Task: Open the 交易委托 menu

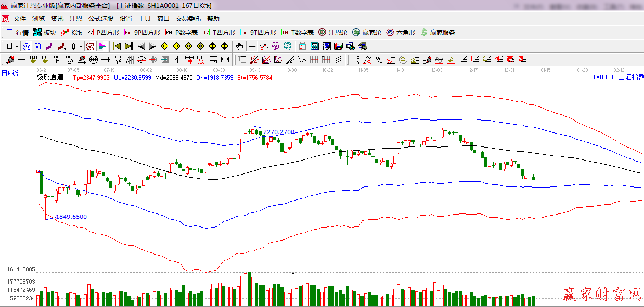Action: pos(188,19)
